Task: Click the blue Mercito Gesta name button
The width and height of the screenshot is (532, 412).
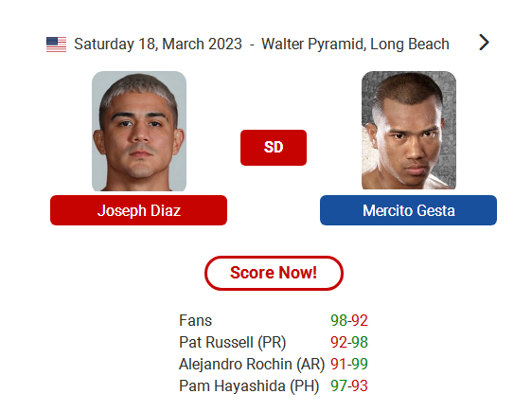Action: pos(409,210)
